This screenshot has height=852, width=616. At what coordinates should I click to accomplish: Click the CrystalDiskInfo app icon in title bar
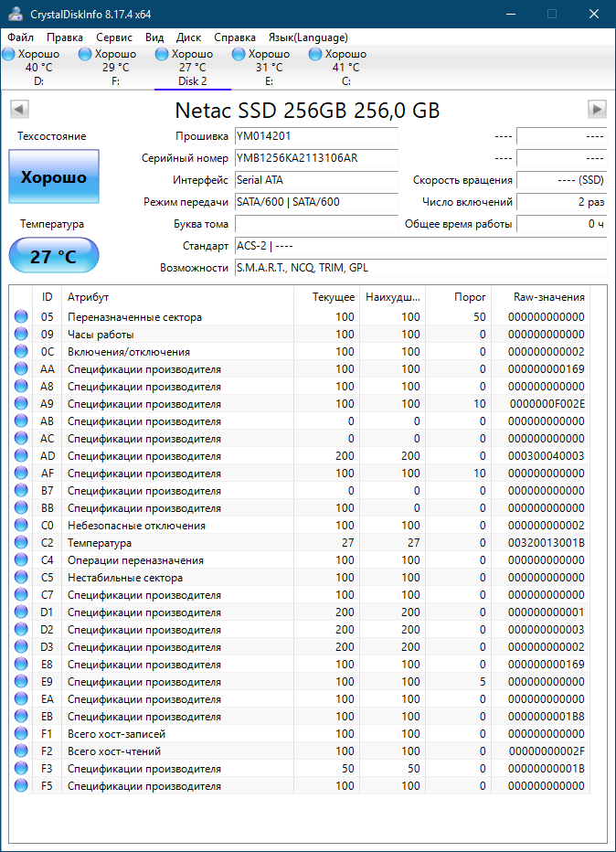coord(15,14)
